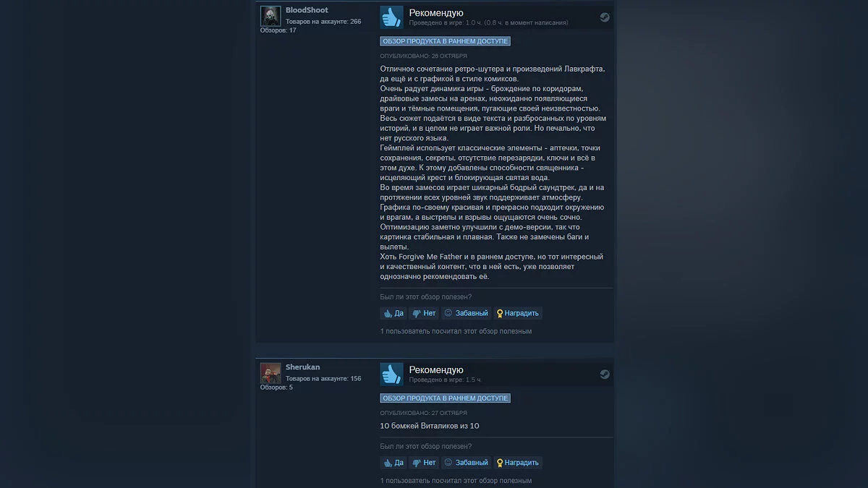Image resolution: width=868 pixels, height=488 pixels.
Task: Click thumbs-up recommend icon on BloodShoot's review
Action: tap(391, 17)
